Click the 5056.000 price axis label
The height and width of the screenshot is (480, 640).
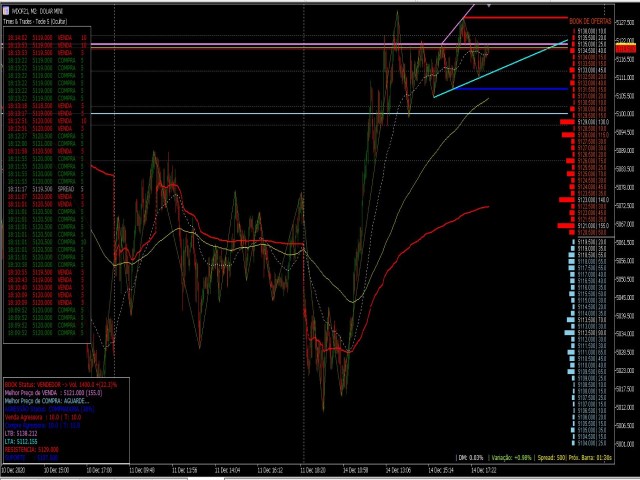coord(626,261)
